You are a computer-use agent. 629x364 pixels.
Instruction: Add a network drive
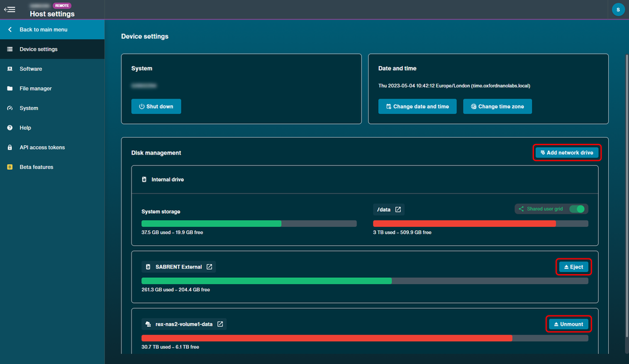point(567,153)
